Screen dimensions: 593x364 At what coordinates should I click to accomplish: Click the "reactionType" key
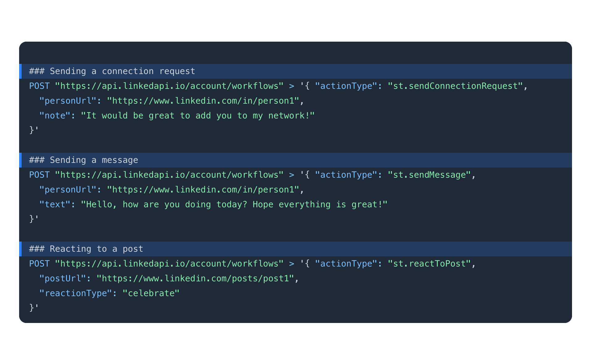pyautogui.click(x=76, y=293)
